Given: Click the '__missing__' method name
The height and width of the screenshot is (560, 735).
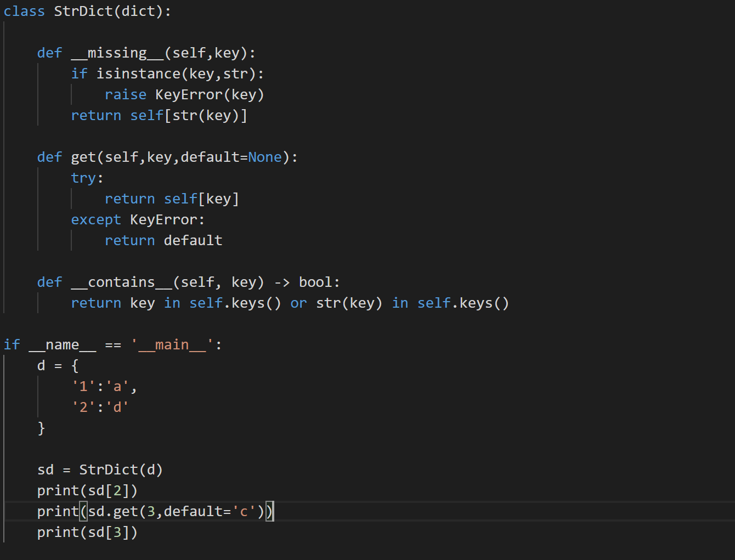Looking at the screenshot, I should (x=117, y=53).
